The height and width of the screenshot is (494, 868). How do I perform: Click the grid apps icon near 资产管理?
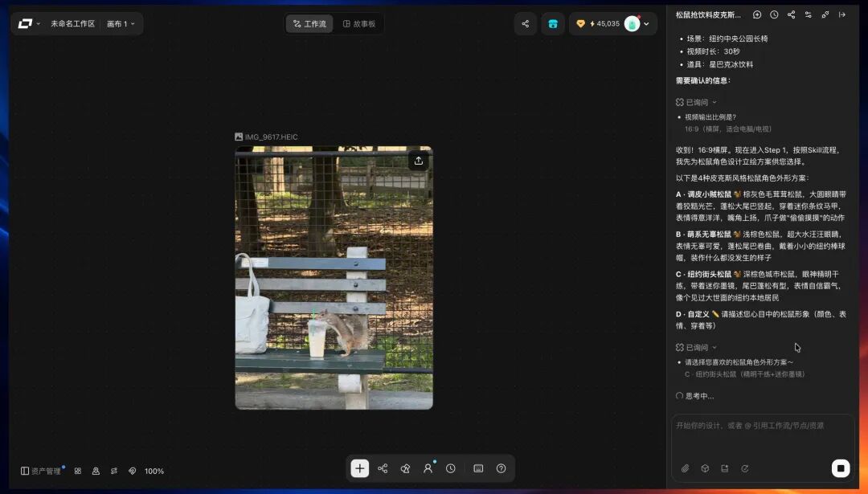click(x=78, y=472)
